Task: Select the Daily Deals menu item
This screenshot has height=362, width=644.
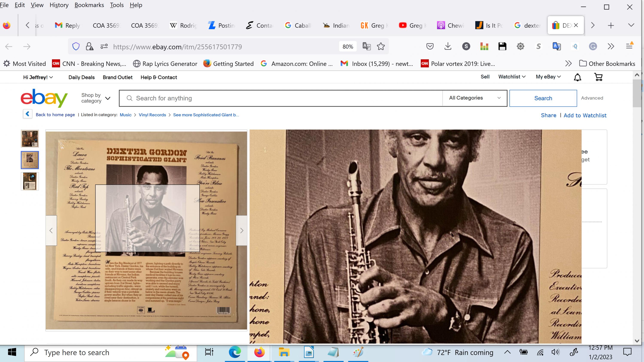Action: pyautogui.click(x=81, y=77)
